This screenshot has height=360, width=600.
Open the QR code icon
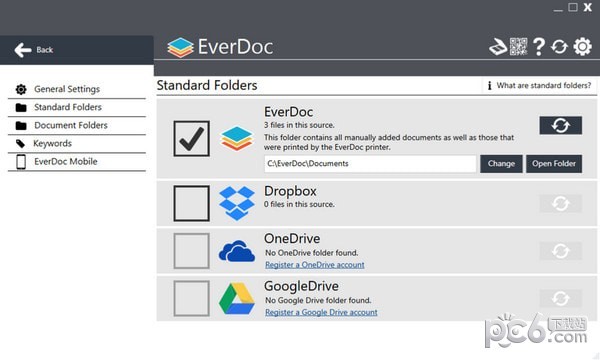(518, 47)
